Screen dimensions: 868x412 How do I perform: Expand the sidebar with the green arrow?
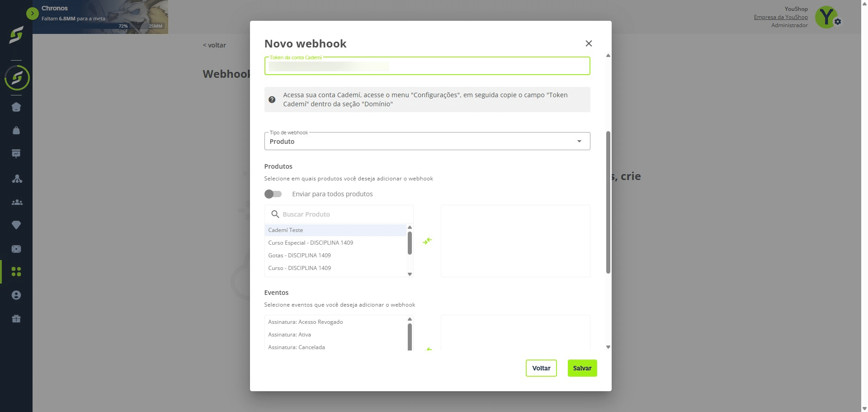click(x=32, y=14)
